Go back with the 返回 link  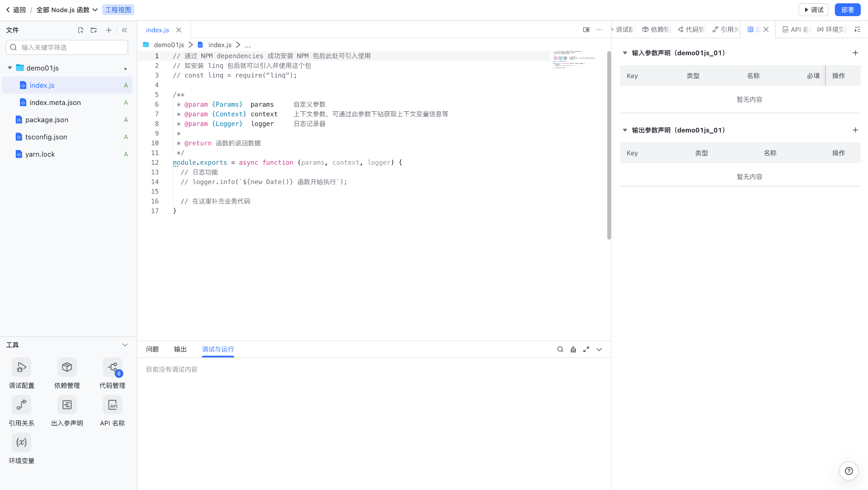16,10
